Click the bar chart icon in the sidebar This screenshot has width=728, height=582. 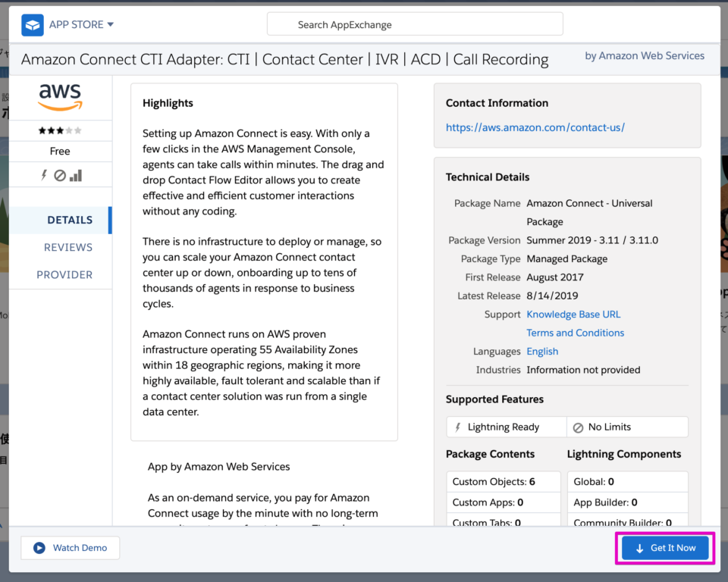coord(76,175)
